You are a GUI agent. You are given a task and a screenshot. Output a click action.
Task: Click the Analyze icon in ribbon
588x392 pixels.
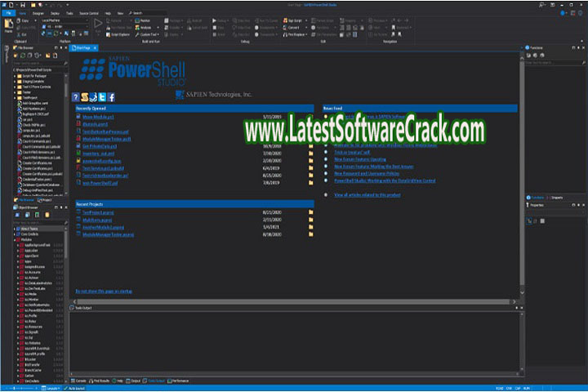coord(138,28)
